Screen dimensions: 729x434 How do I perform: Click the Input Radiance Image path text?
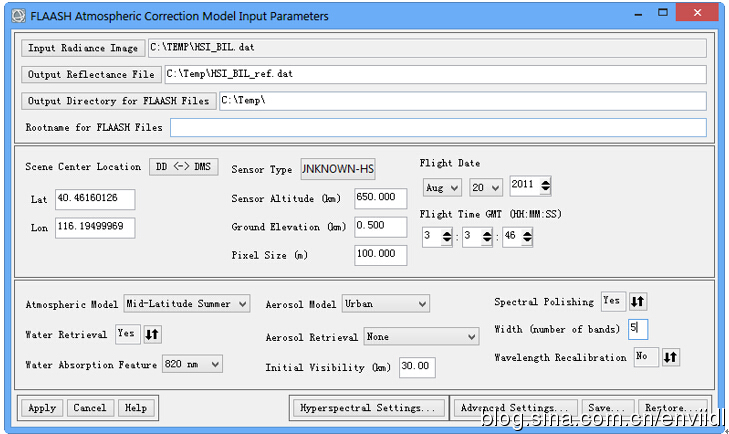202,47
